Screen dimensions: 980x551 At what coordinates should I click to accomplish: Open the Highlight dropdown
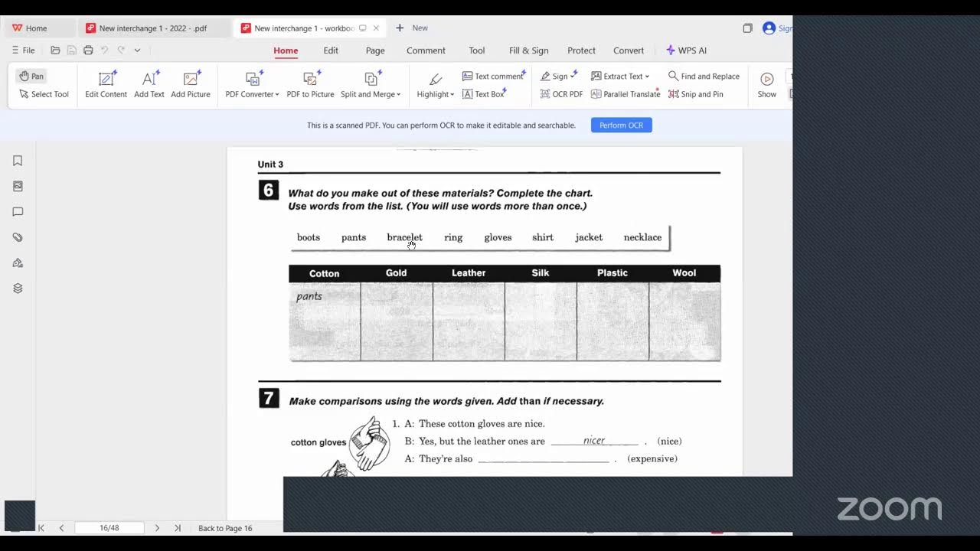pyautogui.click(x=435, y=84)
